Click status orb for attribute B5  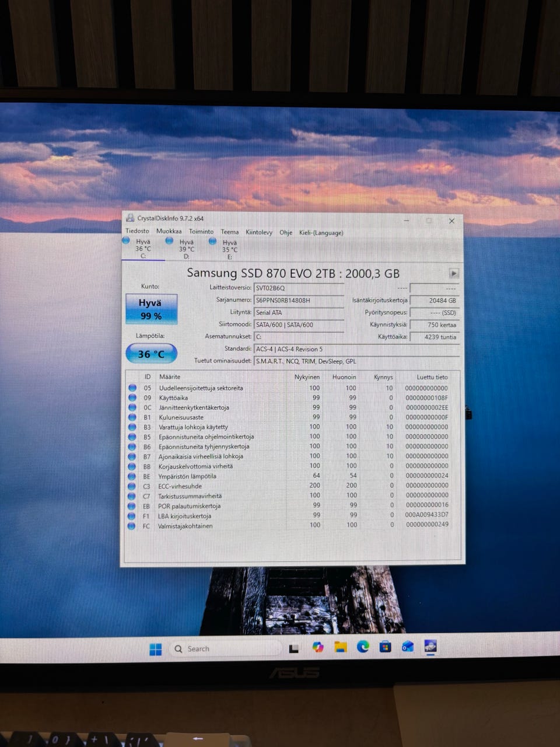tap(132, 437)
